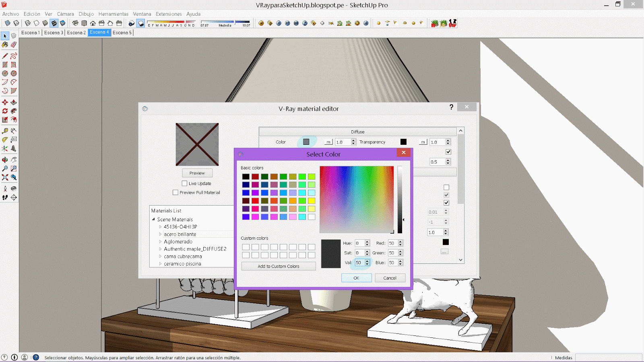Screen dimensions: 644x362
Task: Expand the Aglomerado material entry
Action: (x=160, y=241)
